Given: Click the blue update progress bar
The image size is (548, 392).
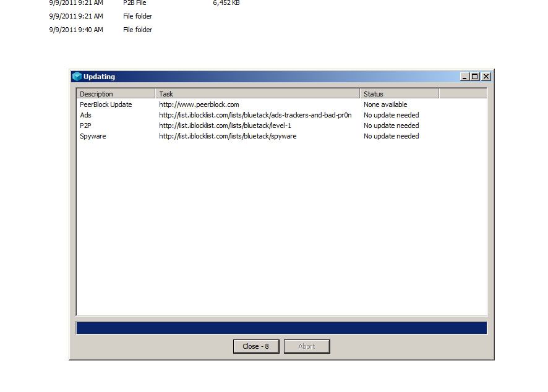Looking at the screenshot, I should pyautogui.click(x=281, y=328).
